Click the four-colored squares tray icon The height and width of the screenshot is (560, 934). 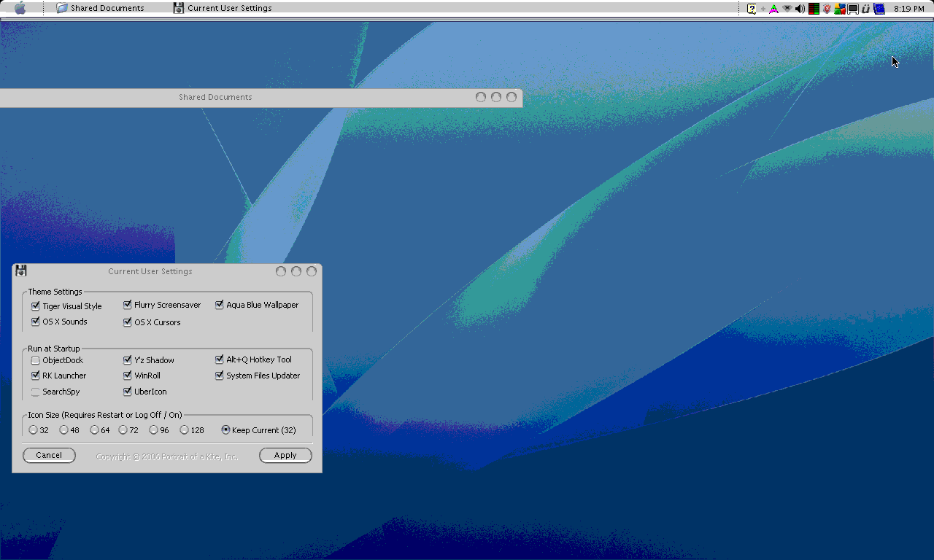[x=840, y=9]
